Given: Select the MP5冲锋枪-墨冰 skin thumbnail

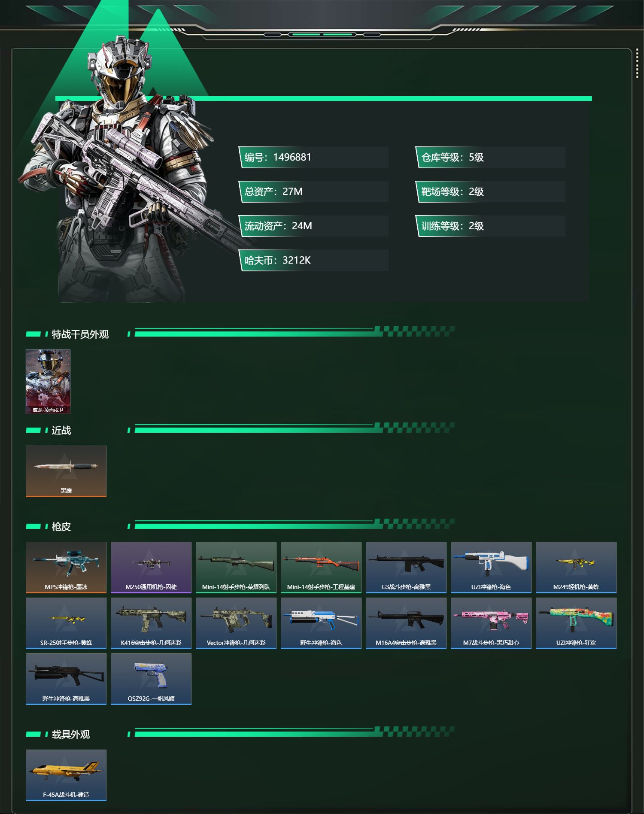Looking at the screenshot, I should [66, 567].
